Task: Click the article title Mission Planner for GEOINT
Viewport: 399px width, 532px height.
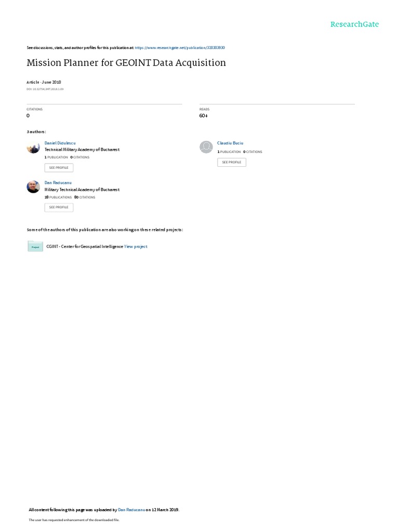Action: (x=126, y=63)
